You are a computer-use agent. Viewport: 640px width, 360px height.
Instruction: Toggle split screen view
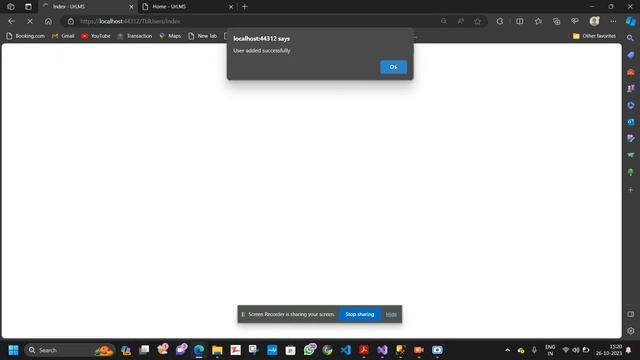(519, 21)
